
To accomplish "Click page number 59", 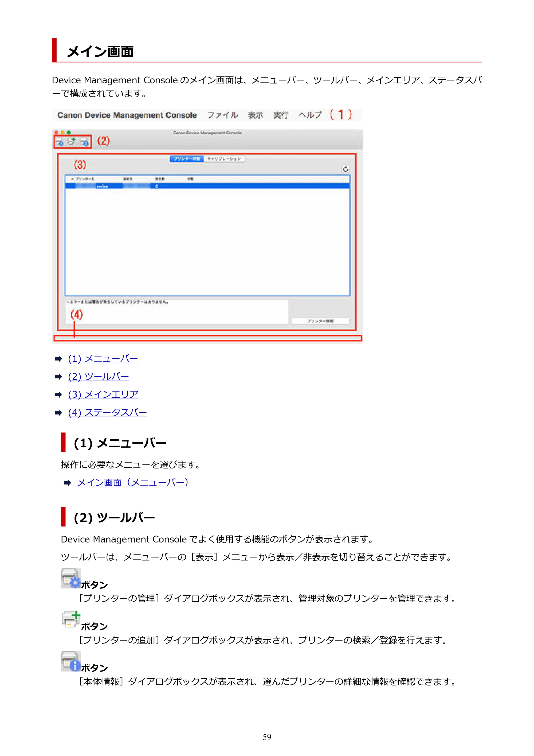I will (x=267, y=737).
